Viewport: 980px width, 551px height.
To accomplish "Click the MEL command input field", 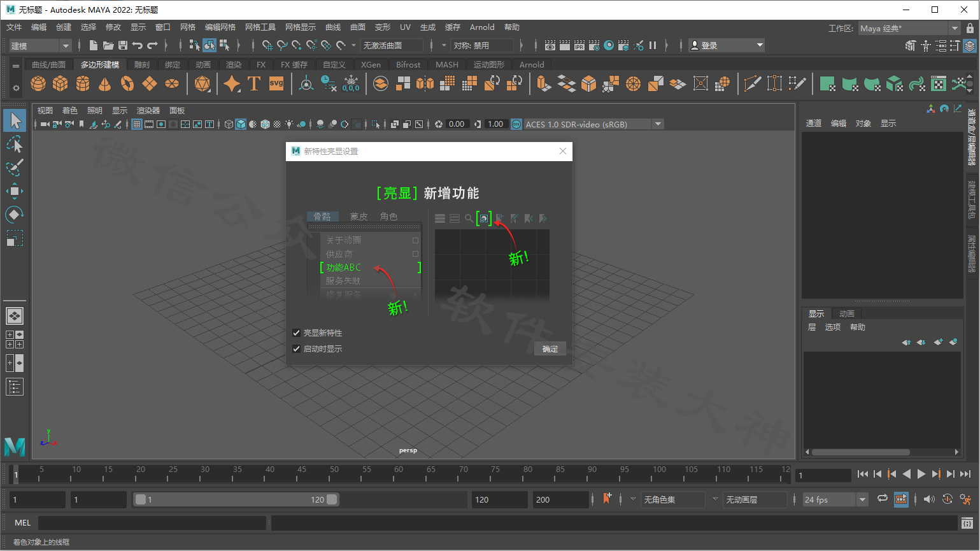I will coord(152,523).
